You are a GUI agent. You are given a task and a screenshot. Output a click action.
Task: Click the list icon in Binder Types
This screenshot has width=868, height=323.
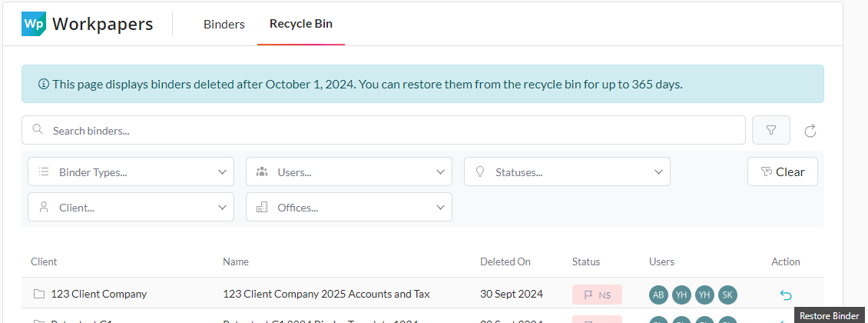pyautogui.click(x=44, y=171)
